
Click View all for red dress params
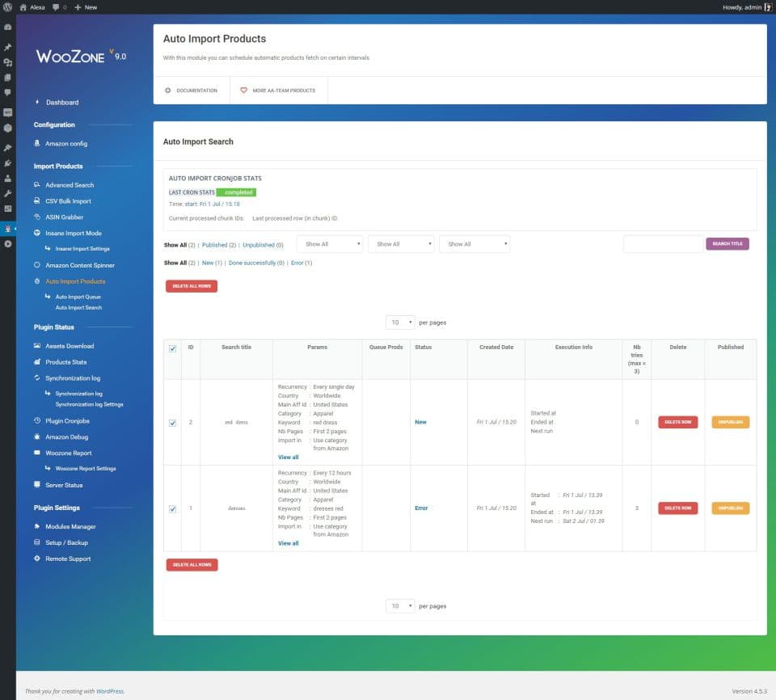coord(288,457)
